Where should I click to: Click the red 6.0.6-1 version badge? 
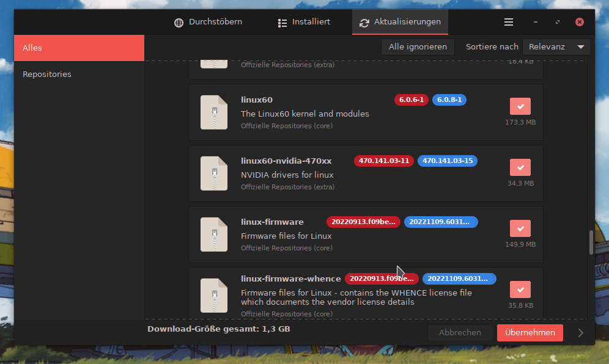pyautogui.click(x=412, y=100)
